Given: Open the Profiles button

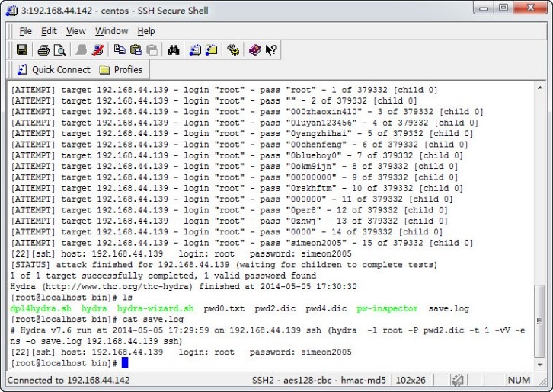Looking at the screenshot, I should click(120, 69).
